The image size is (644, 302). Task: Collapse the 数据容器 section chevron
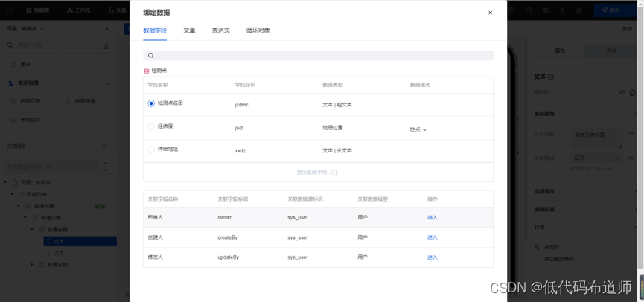click(x=107, y=83)
